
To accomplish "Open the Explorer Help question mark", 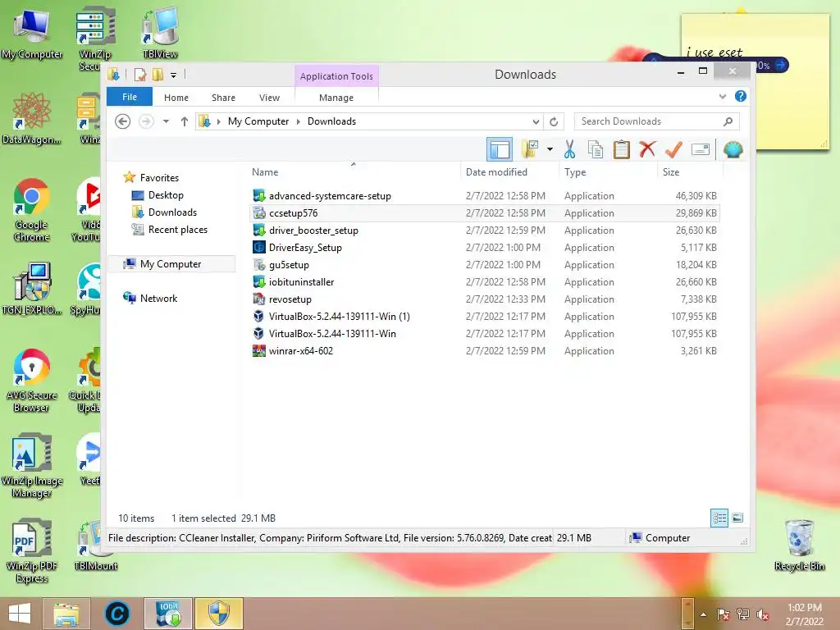I will point(741,97).
